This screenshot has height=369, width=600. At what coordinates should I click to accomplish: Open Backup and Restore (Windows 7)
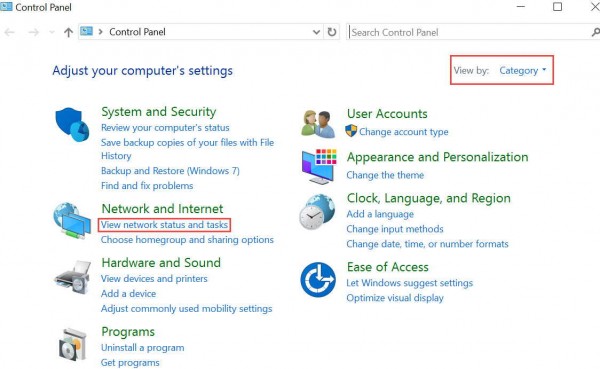(x=170, y=171)
